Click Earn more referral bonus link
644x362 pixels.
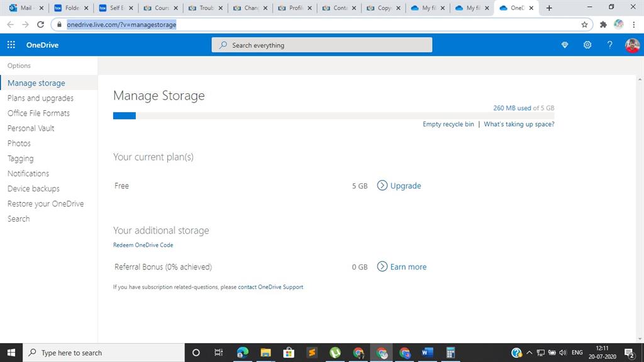408,266
